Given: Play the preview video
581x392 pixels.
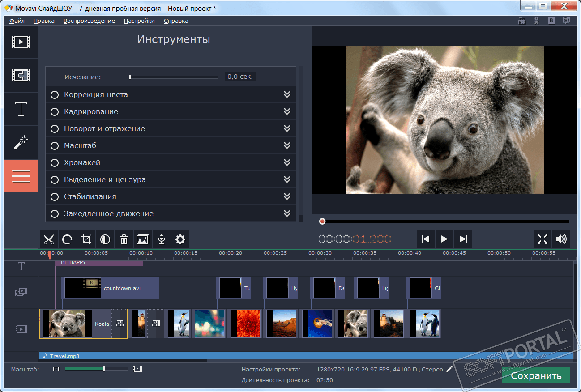Looking at the screenshot, I should 444,239.
